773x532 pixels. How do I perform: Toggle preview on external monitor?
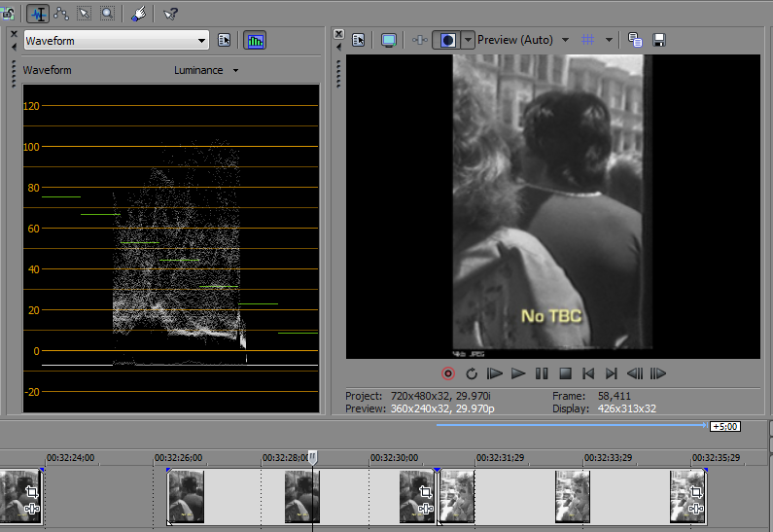389,40
